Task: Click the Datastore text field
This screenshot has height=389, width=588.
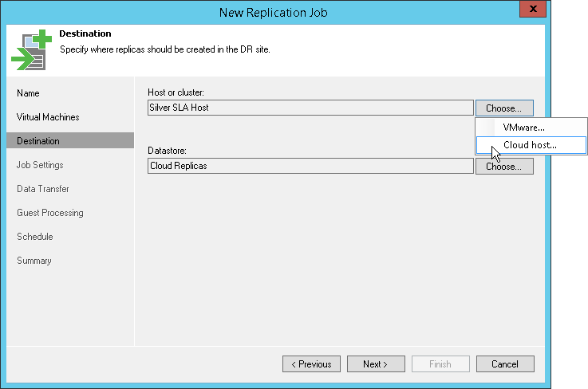Action: click(x=310, y=167)
